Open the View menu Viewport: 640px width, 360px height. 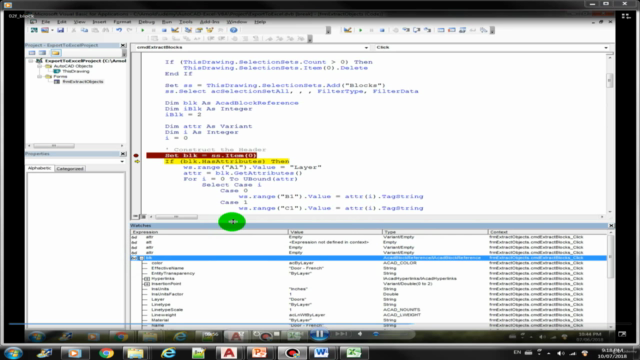(x=79, y=22)
